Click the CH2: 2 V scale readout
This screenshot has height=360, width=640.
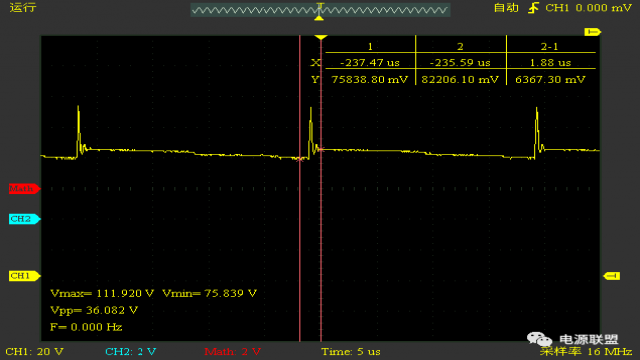click(x=131, y=351)
